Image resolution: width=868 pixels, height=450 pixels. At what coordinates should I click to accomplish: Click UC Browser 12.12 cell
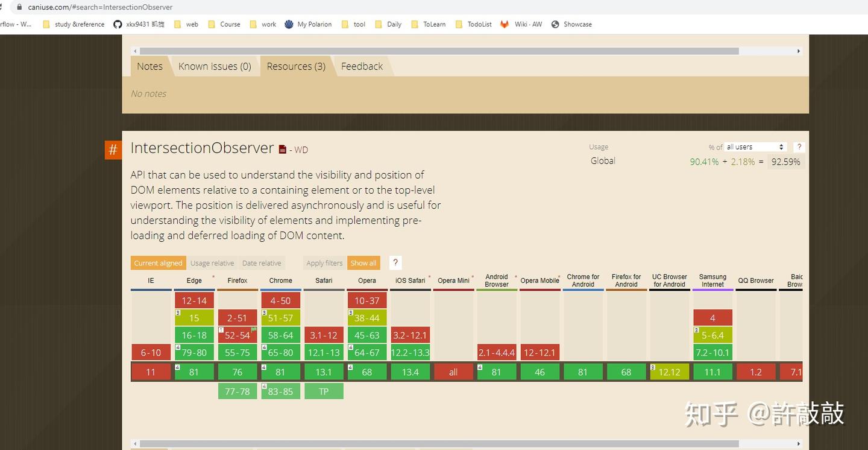pos(670,372)
